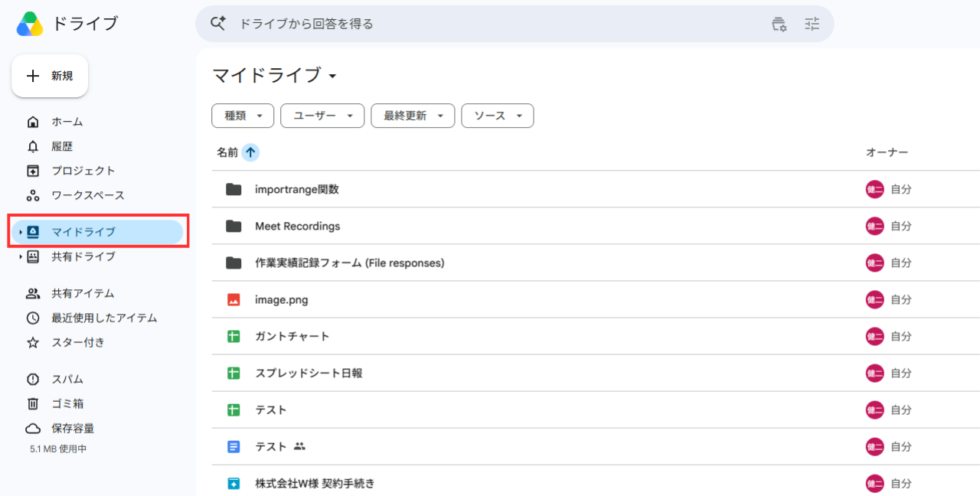Open the ソース filter dropdown
The image size is (980, 496).
(498, 116)
